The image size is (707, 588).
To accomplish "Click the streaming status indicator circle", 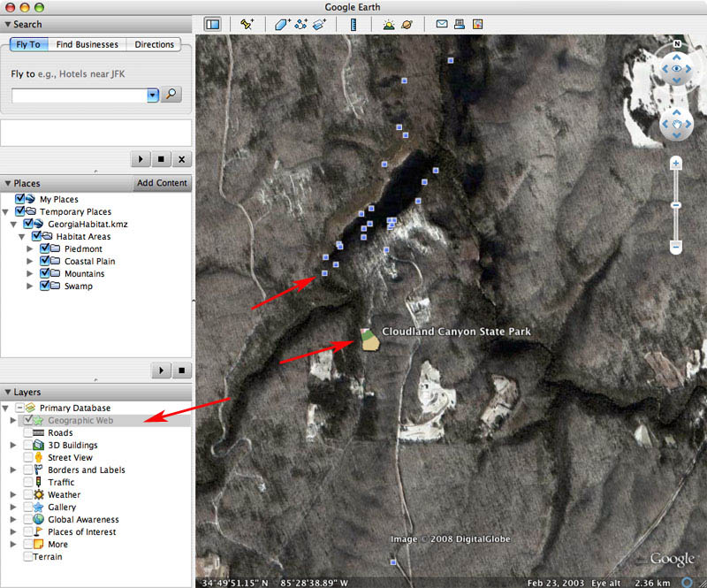I will pyautogui.click(x=688, y=583).
